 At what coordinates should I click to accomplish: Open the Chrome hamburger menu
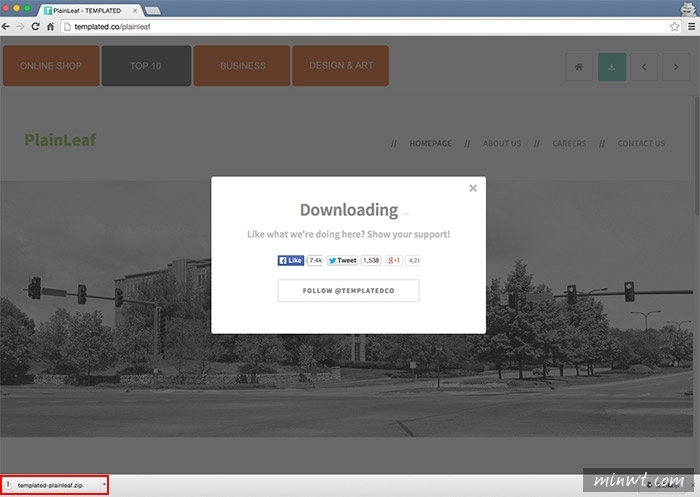[691, 27]
